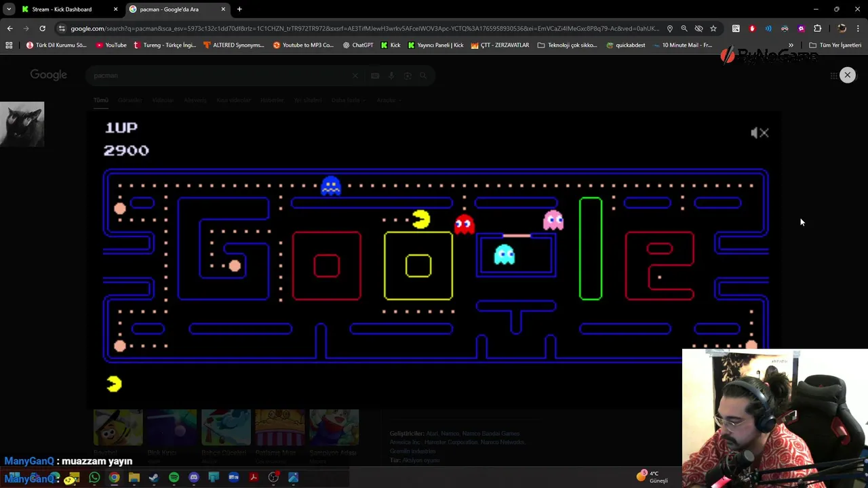Go back to the previous page
The height and width of the screenshot is (488, 868).
click(x=9, y=28)
